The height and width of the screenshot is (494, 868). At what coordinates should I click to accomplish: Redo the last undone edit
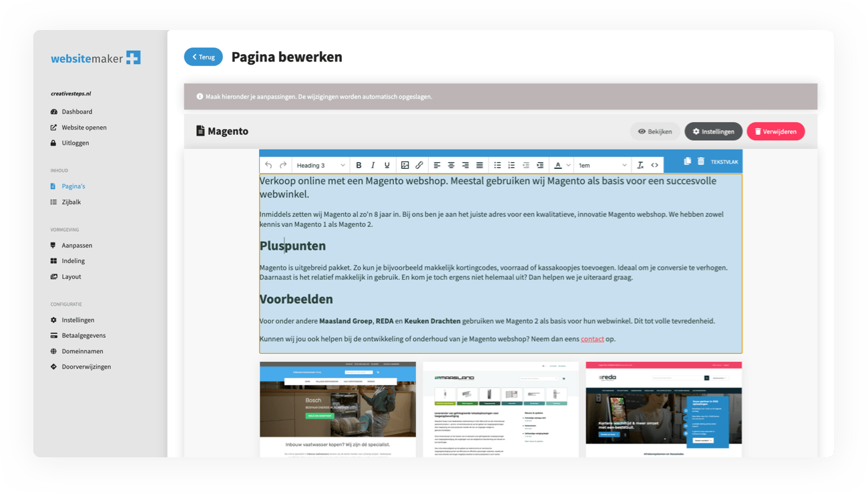pyautogui.click(x=283, y=165)
